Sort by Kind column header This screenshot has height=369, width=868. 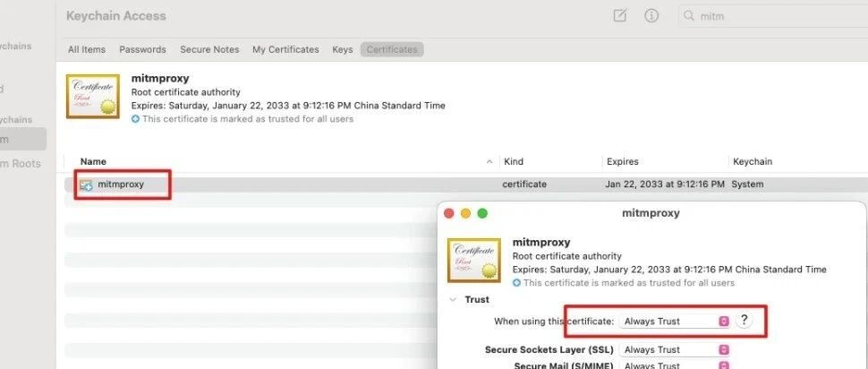click(513, 162)
